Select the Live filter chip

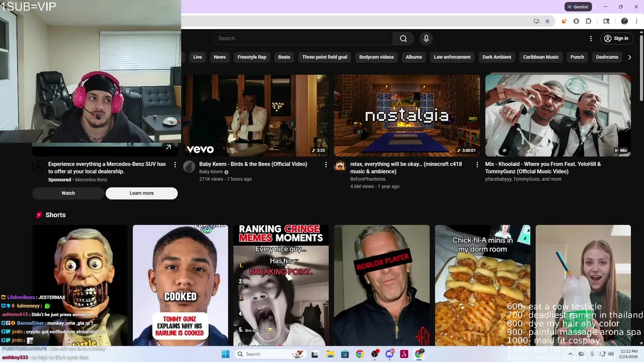pyautogui.click(x=197, y=57)
